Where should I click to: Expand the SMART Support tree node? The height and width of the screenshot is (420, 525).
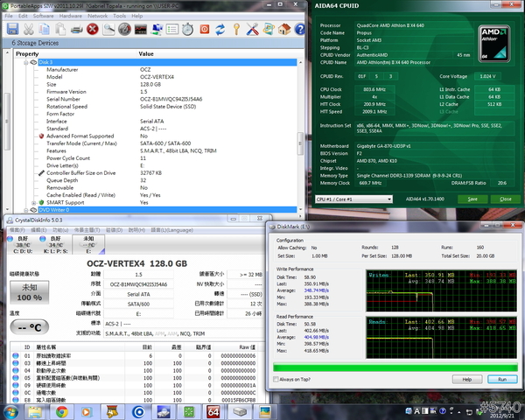(34, 202)
